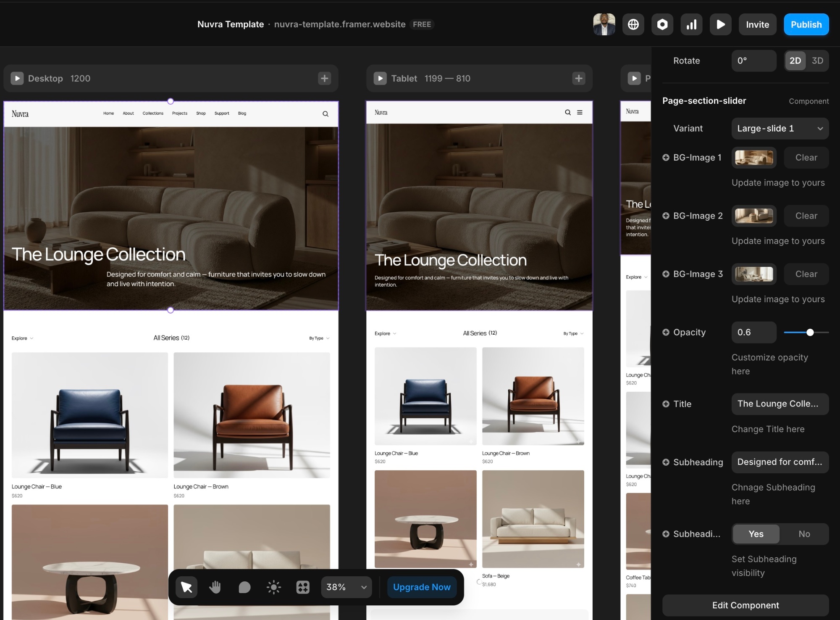Image resolution: width=840 pixels, height=620 pixels.
Task: Open the analytics bar chart icon
Action: [x=691, y=24]
